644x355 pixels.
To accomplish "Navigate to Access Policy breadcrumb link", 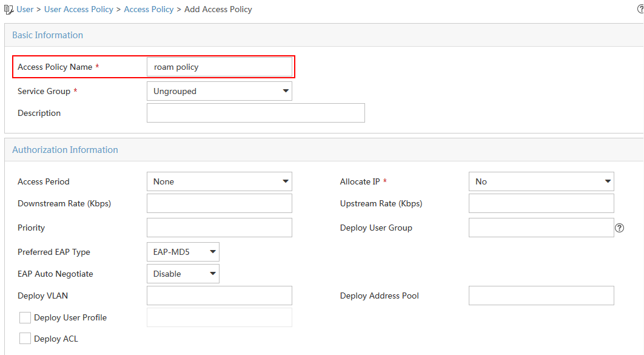I will (149, 10).
